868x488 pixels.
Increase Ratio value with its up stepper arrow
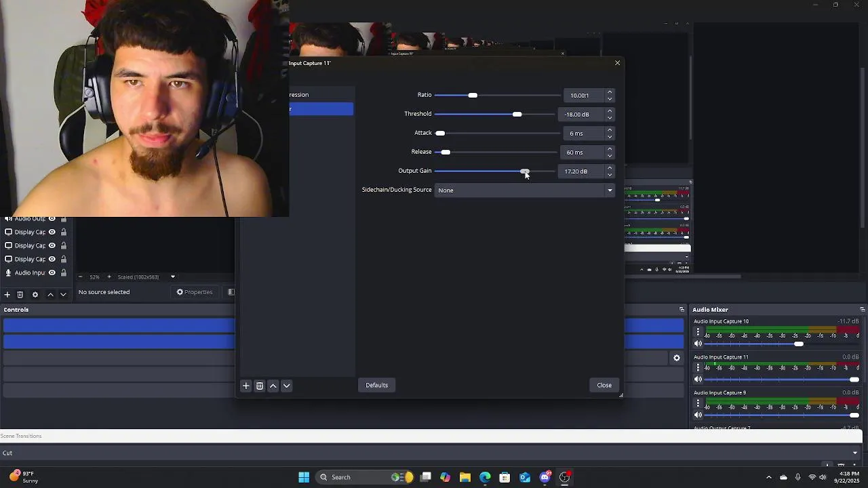(x=610, y=92)
